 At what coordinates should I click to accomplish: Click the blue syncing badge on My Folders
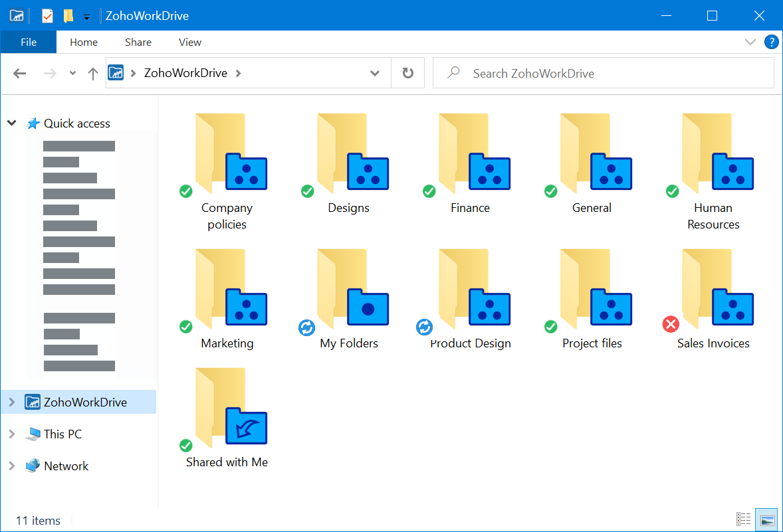tap(306, 327)
